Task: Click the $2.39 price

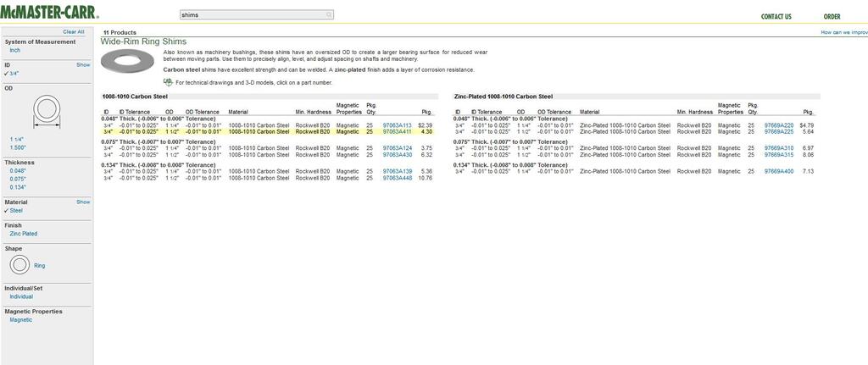Action: (426, 125)
